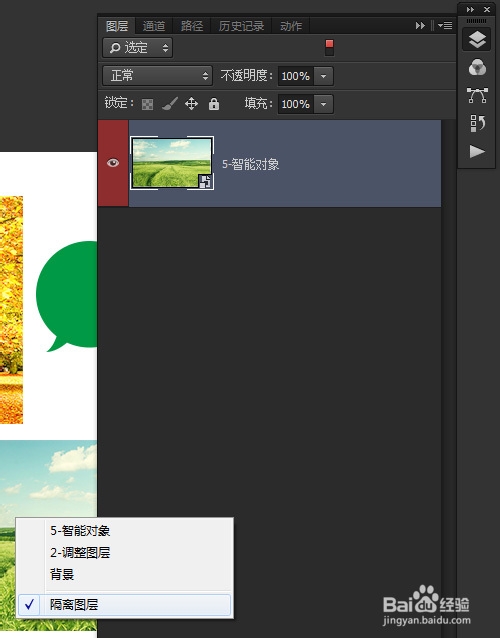Lock position move icon
The image size is (500, 638).
pos(191,104)
